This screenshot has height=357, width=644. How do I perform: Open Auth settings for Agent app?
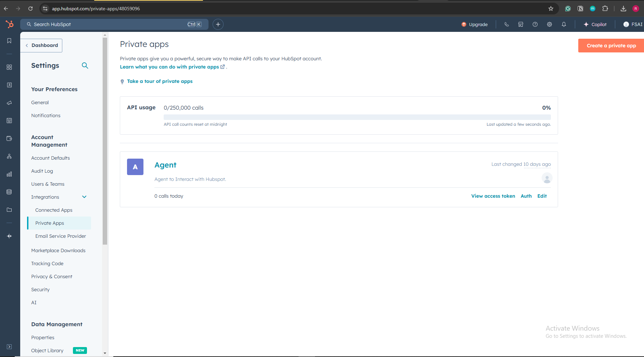pos(526,196)
